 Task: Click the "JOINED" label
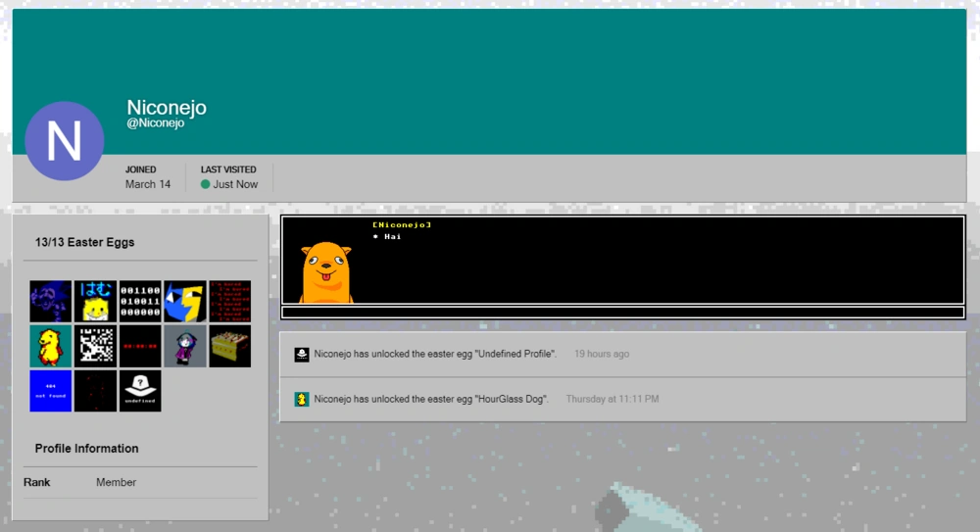click(140, 169)
